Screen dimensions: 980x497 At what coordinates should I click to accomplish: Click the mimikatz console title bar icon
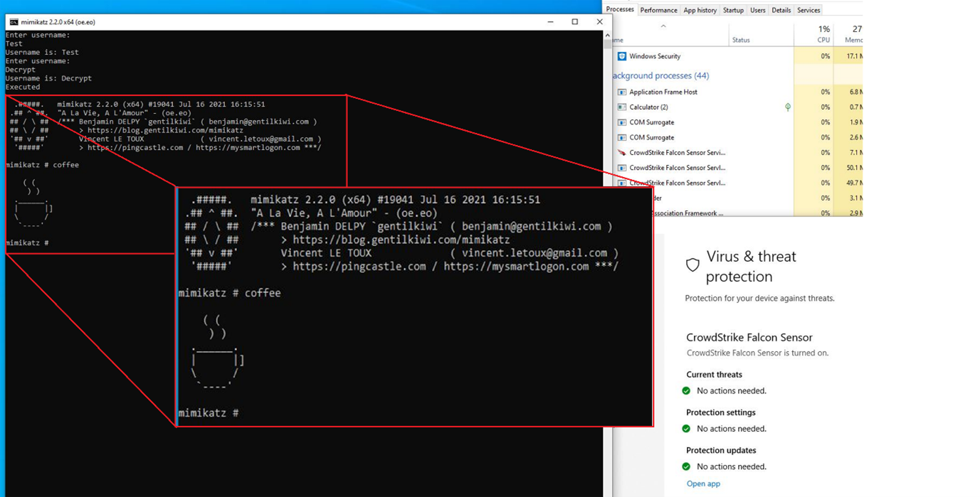14,22
